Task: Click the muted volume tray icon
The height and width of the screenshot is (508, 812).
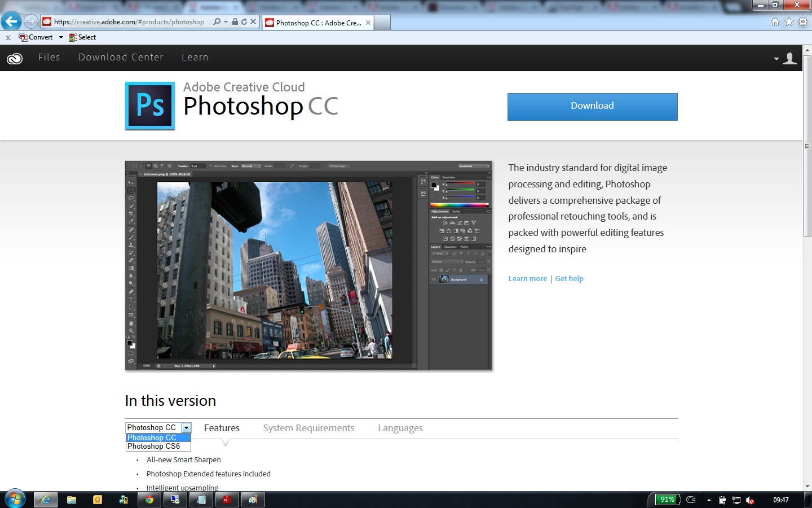Action: coord(750,500)
